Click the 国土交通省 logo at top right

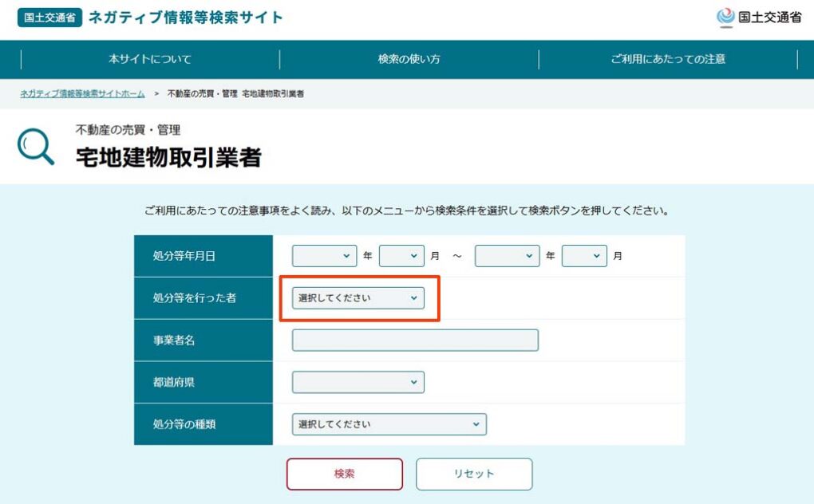tap(759, 18)
